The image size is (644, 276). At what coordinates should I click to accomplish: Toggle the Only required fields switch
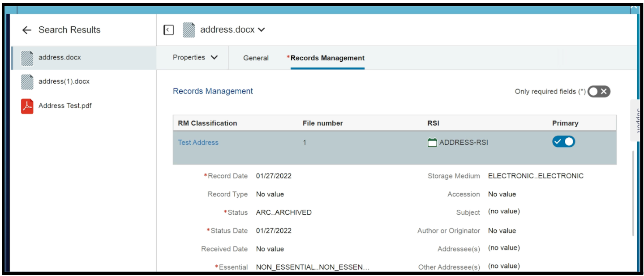(599, 92)
